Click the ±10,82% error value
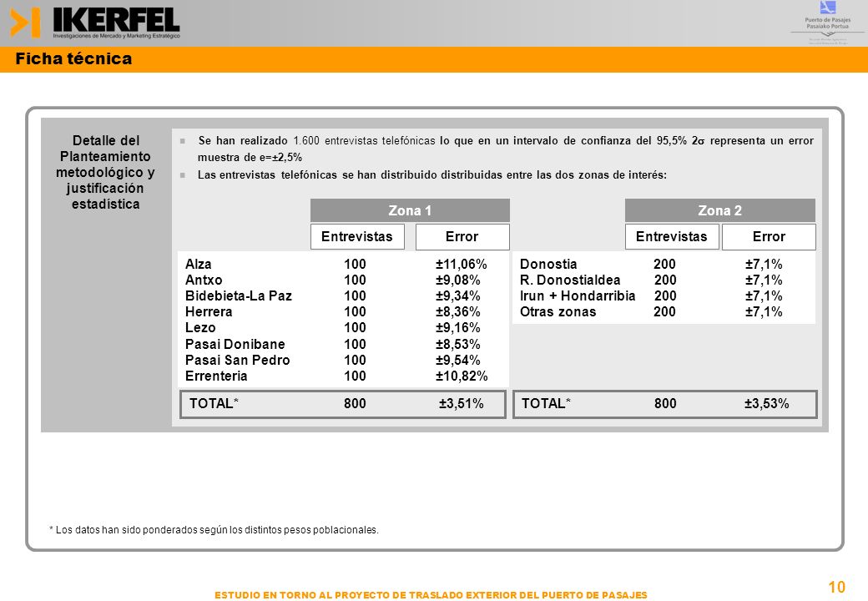 tap(462, 376)
